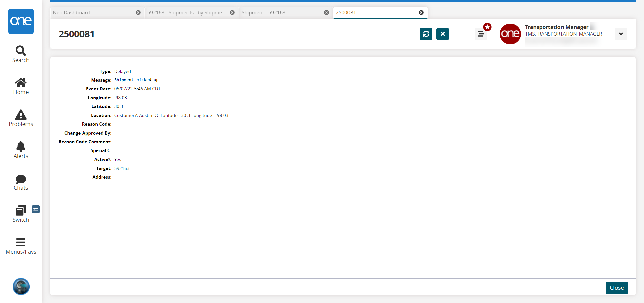Close the 592163 - Shipments tab
The height and width of the screenshot is (303, 644).
point(232,13)
